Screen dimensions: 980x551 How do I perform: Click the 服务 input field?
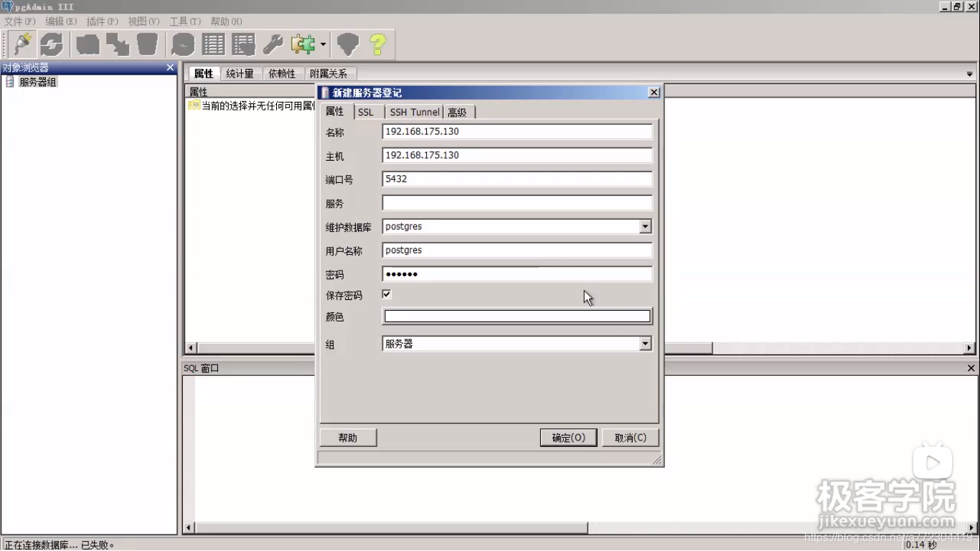pos(517,202)
